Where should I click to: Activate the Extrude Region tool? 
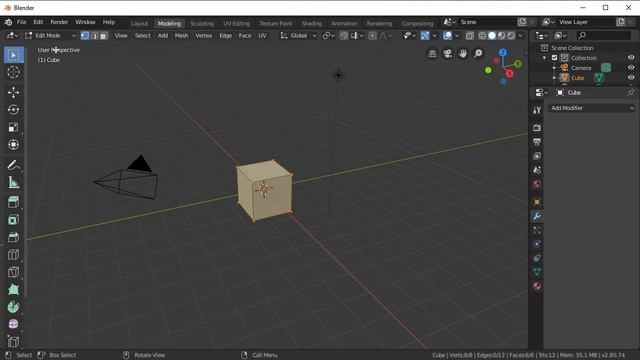point(13,202)
